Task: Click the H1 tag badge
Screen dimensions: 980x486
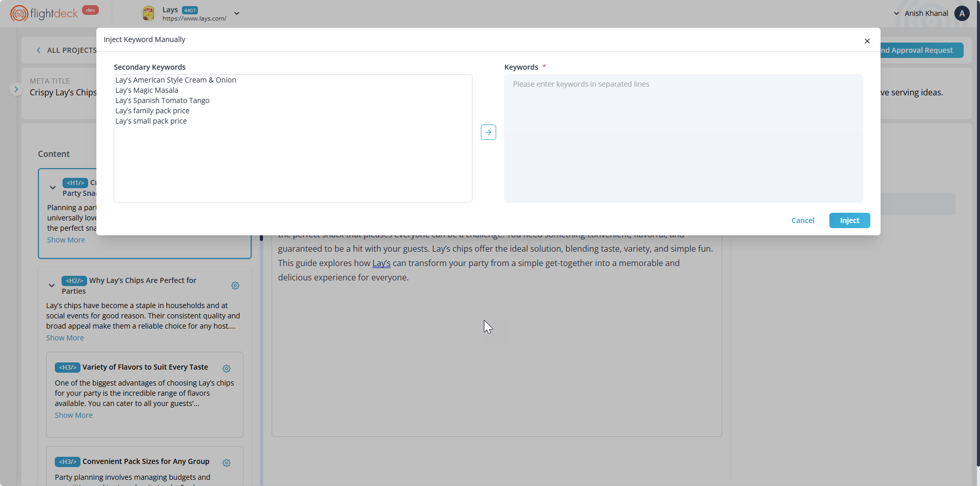Action: coord(75,183)
